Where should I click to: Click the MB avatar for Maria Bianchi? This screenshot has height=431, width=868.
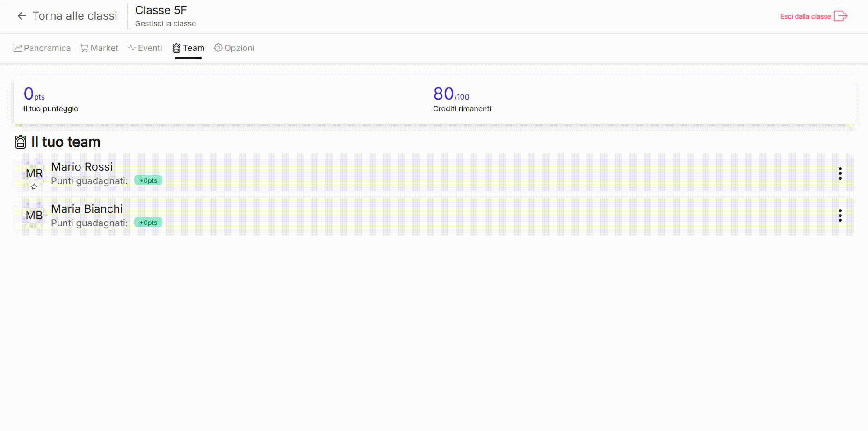coord(34,215)
